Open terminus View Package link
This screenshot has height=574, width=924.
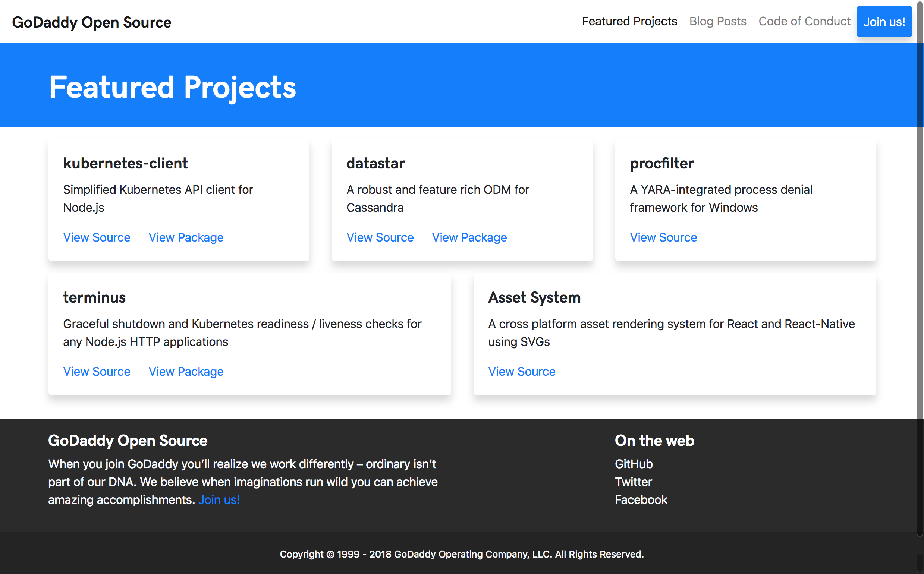(186, 371)
